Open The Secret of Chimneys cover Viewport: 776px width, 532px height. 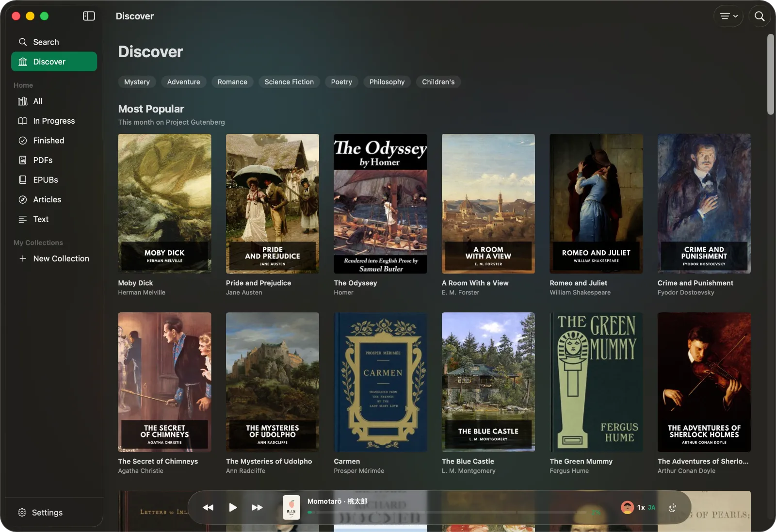tap(165, 382)
